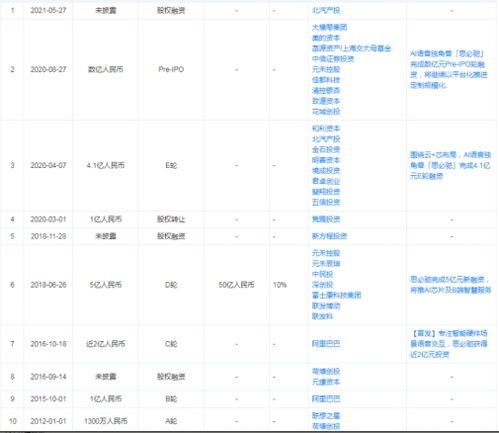Select the 50亿人民币 valuation cell

(236, 285)
